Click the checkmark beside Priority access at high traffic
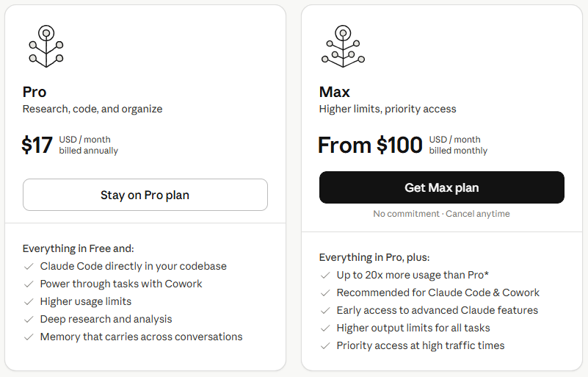This screenshot has width=588, height=377. point(325,346)
